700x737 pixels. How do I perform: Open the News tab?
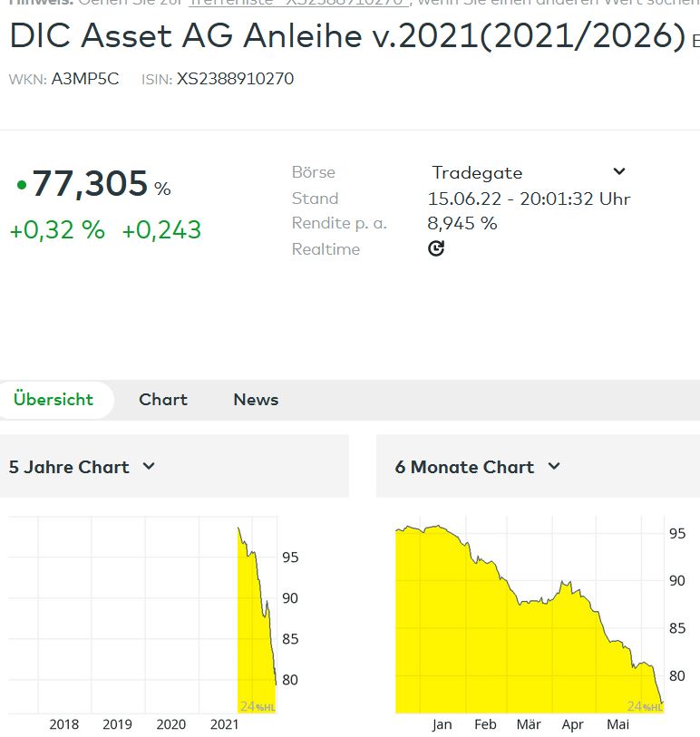255,400
